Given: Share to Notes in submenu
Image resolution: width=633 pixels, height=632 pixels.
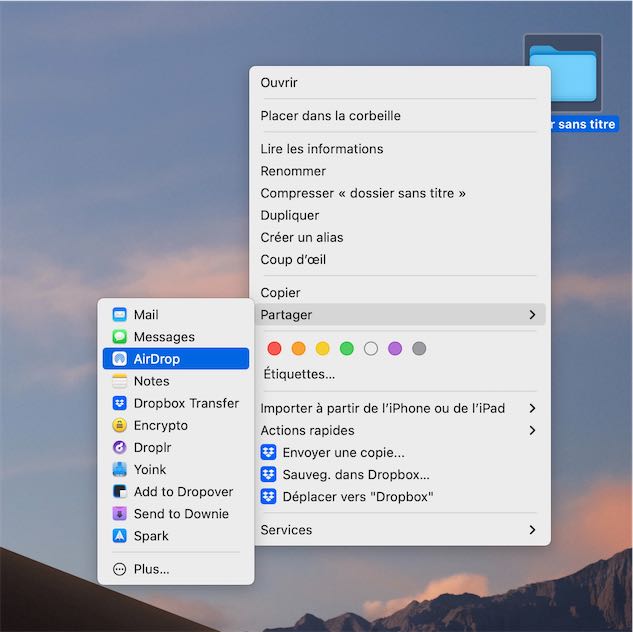Looking at the screenshot, I should pos(176,381).
